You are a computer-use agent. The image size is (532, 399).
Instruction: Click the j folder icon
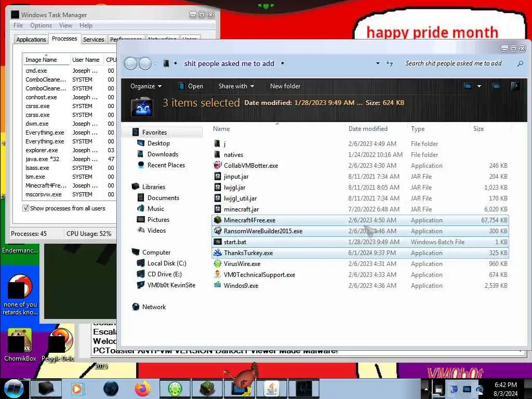(x=218, y=144)
